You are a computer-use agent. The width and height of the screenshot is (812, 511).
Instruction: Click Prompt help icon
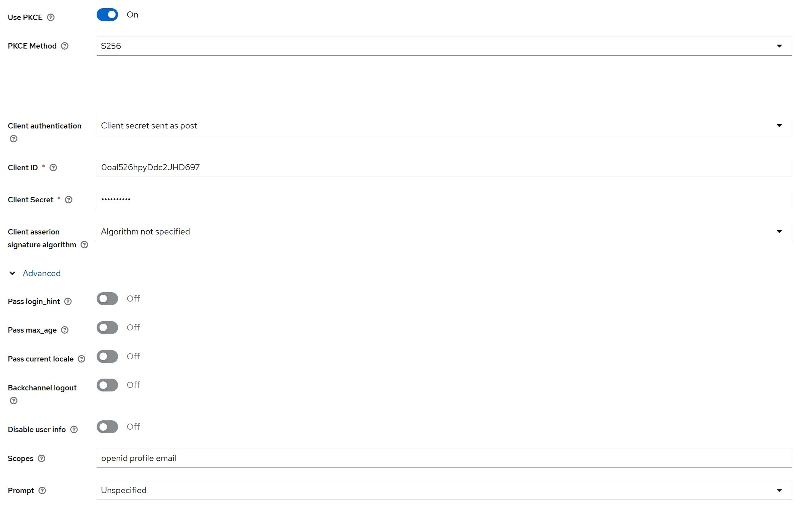pos(42,491)
